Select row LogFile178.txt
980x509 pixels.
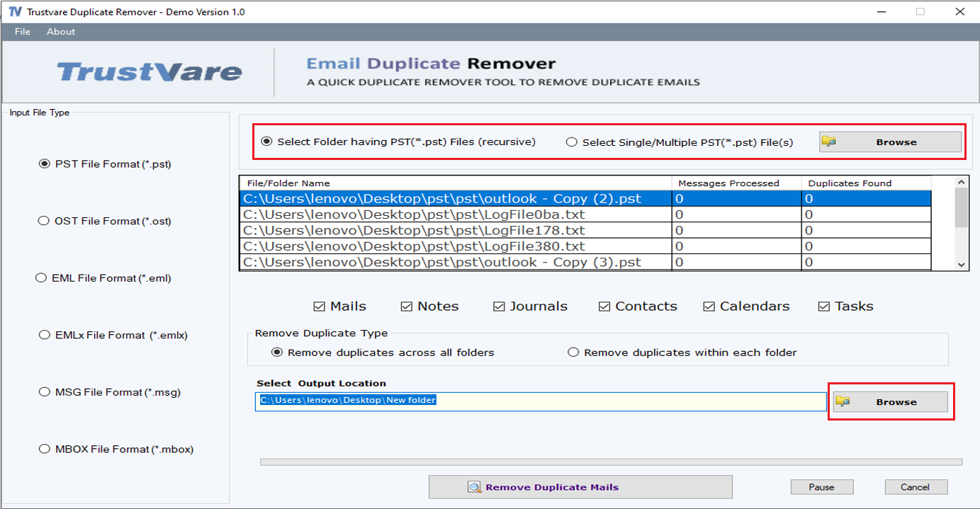(585, 231)
